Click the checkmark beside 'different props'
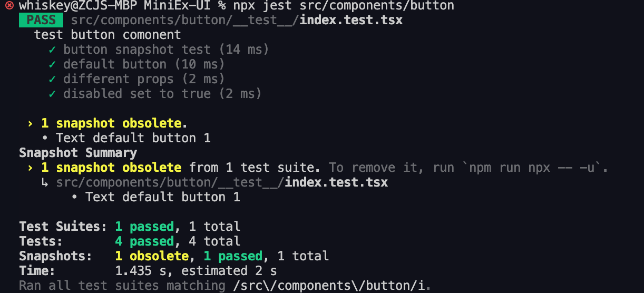The width and height of the screenshot is (644, 293). point(52,79)
